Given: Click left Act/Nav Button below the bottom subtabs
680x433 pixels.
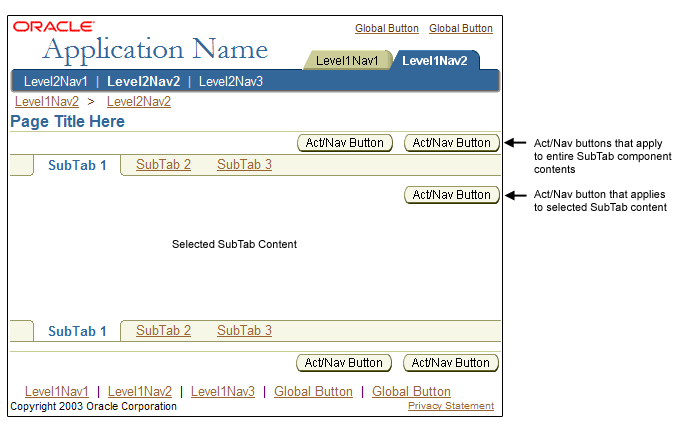Looking at the screenshot, I should pyautogui.click(x=344, y=363).
